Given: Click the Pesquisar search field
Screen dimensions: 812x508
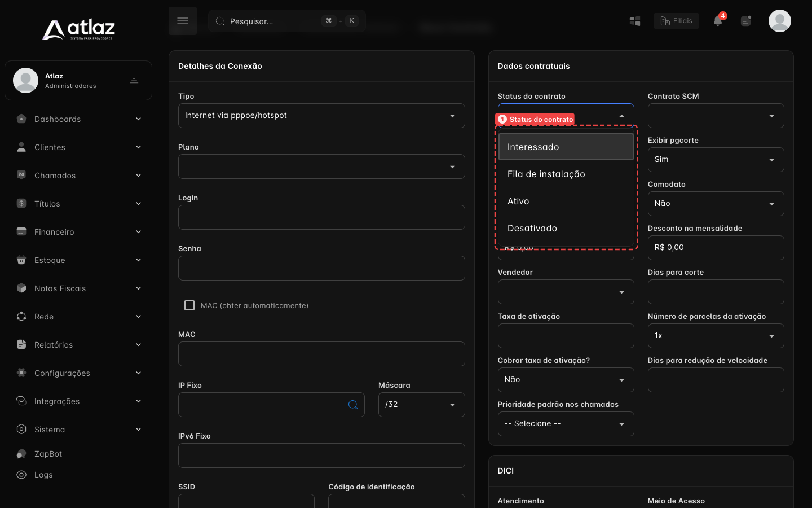Looking at the screenshot, I should click(x=287, y=21).
